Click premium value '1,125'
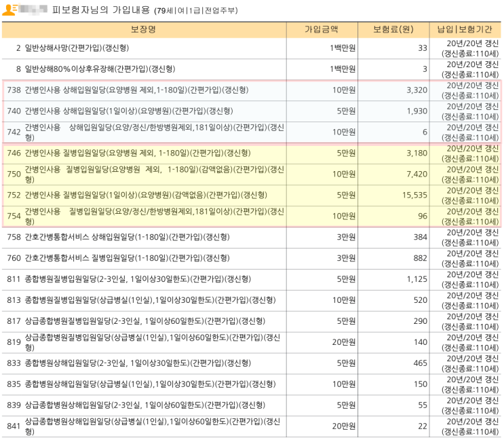This screenshot has width=504, height=440. (417, 279)
